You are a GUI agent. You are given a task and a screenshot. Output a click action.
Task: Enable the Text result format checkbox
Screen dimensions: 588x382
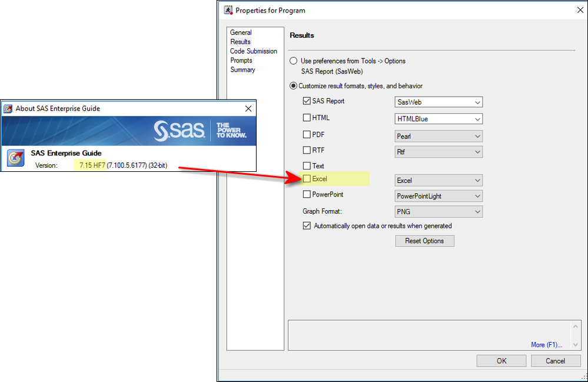[x=307, y=166]
